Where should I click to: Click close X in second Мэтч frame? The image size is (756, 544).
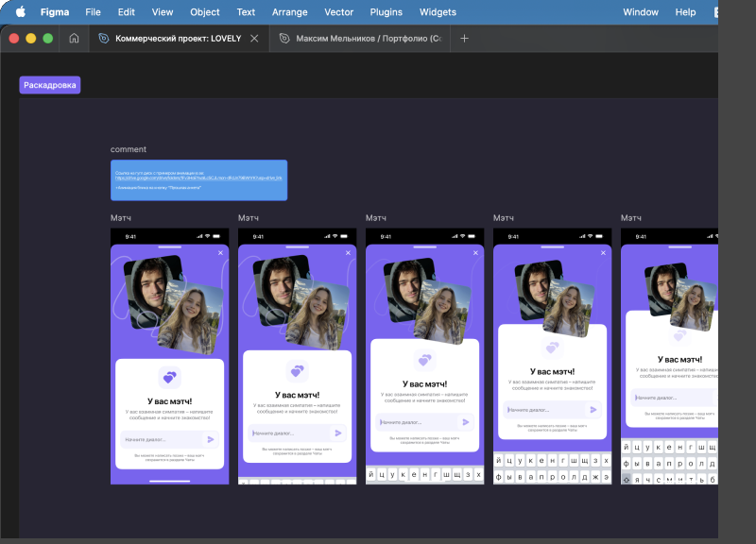point(348,253)
